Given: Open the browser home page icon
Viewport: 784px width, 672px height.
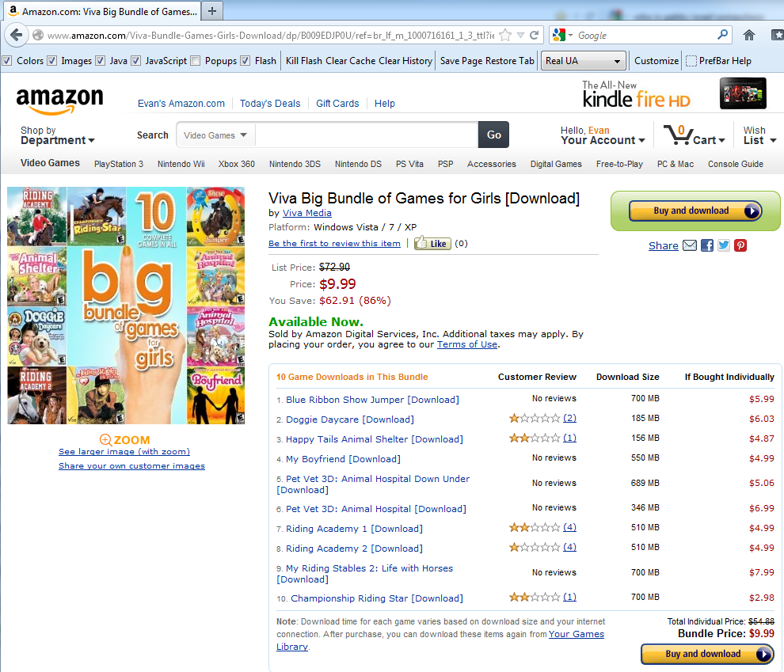Looking at the screenshot, I should pos(748,35).
